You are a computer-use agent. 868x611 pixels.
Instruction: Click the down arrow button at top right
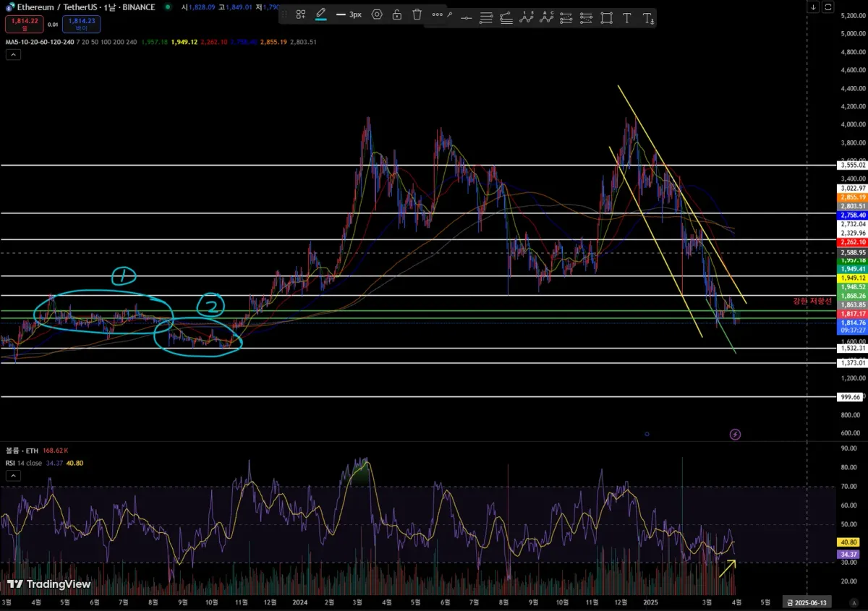(x=814, y=7)
